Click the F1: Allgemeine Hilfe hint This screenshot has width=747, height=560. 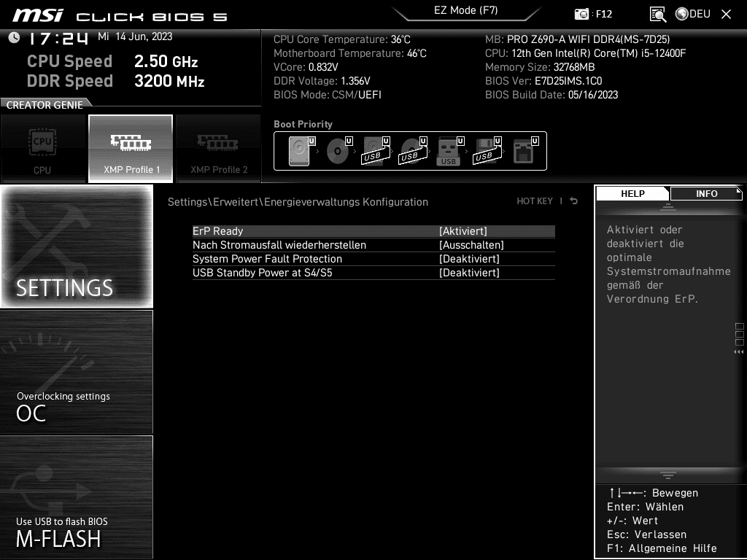coord(662,548)
